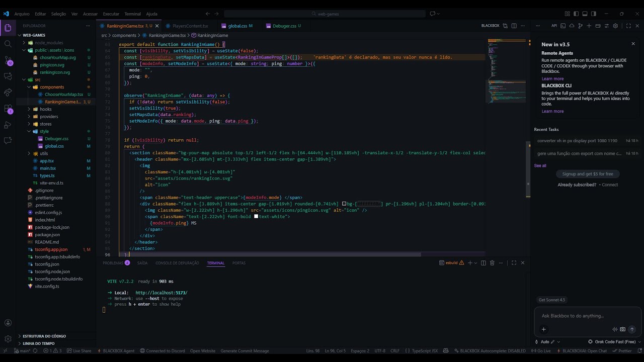Open the Extensions view
644x362 pixels.
[8, 109]
